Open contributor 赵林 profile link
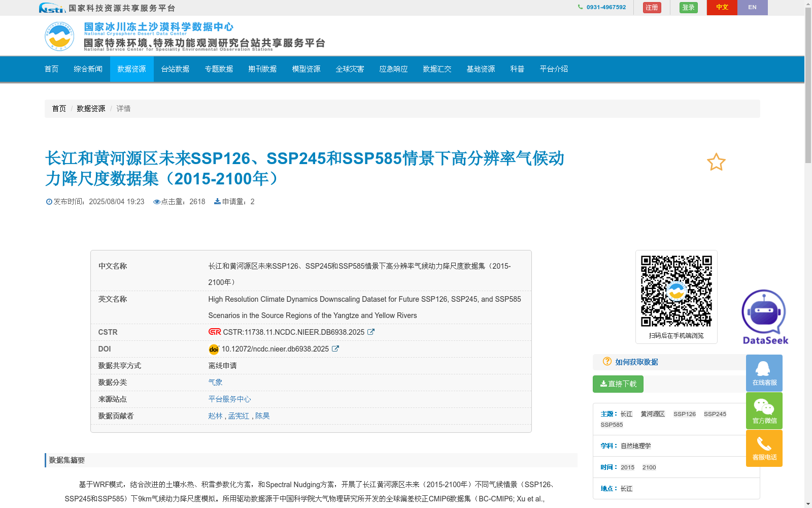 215,416
